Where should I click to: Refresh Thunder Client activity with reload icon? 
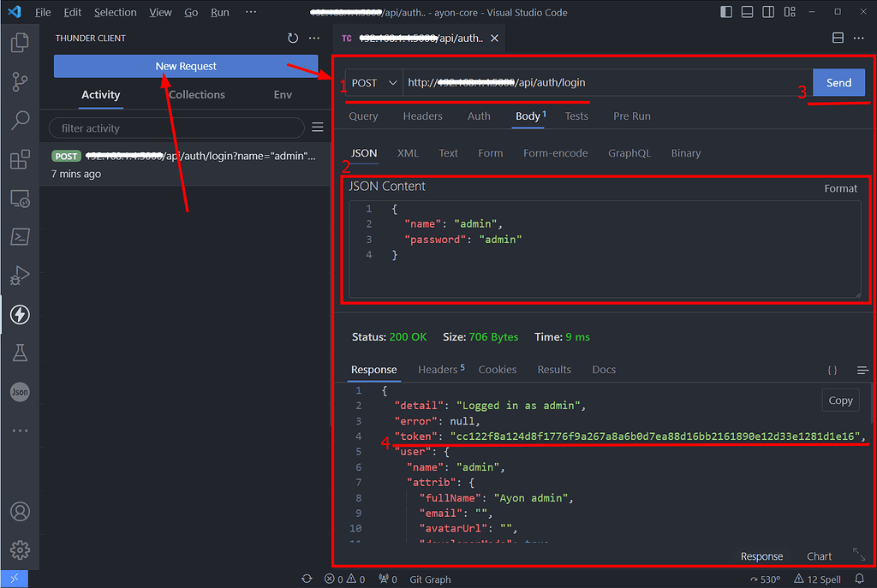(291, 38)
